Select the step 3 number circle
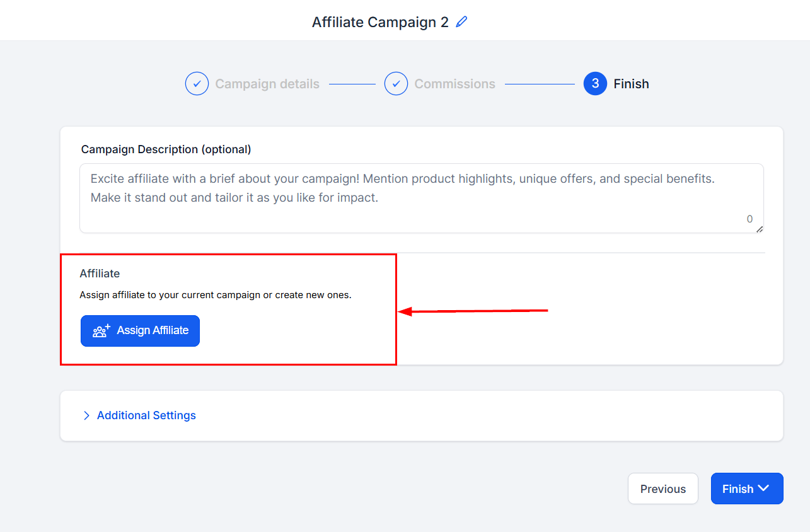 595,84
